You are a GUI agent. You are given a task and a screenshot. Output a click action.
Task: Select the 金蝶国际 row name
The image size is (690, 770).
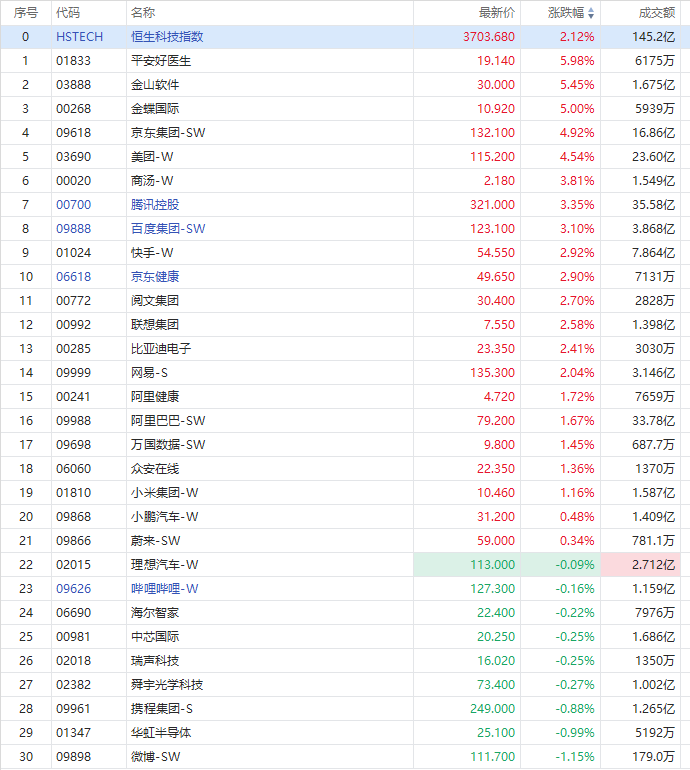tap(155, 109)
